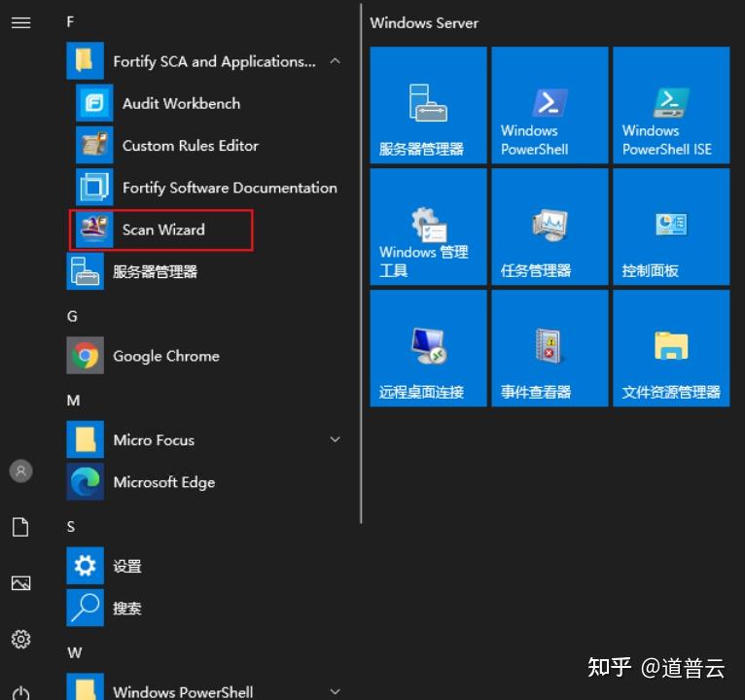The width and height of the screenshot is (745, 700).
Task: Click the user account button in sidebar
Action: click(x=20, y=472)
